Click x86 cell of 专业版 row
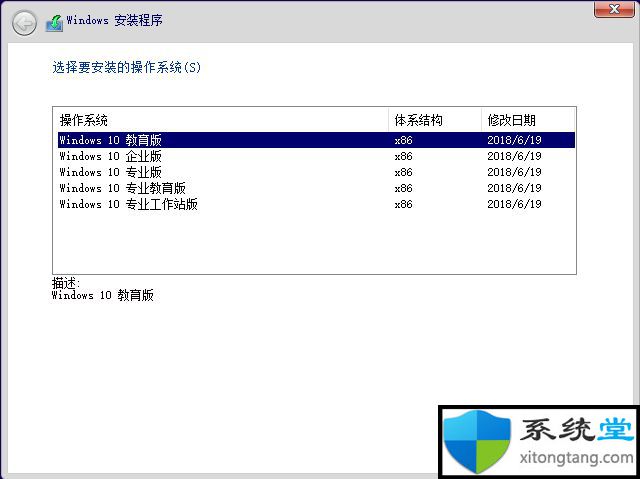The width and height of the screenshot is (640, 479). click(403, 172)
